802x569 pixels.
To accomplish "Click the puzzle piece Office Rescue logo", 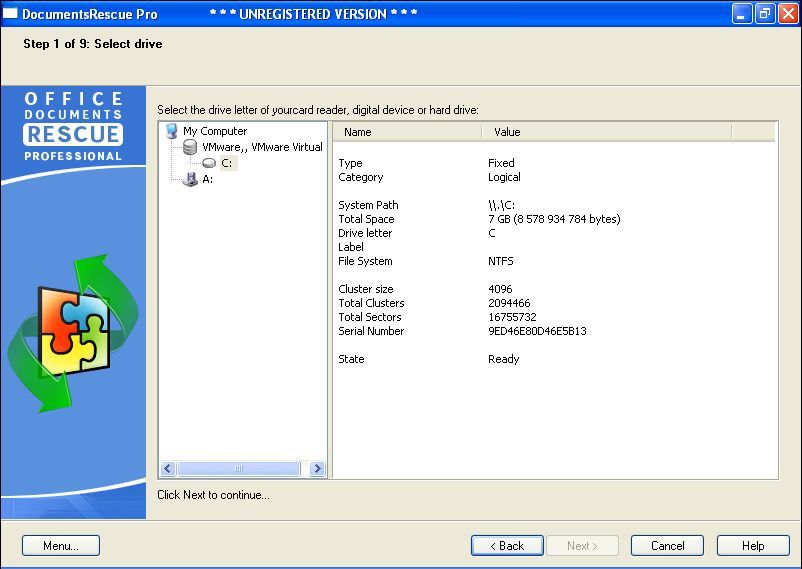I will point(73,332).
